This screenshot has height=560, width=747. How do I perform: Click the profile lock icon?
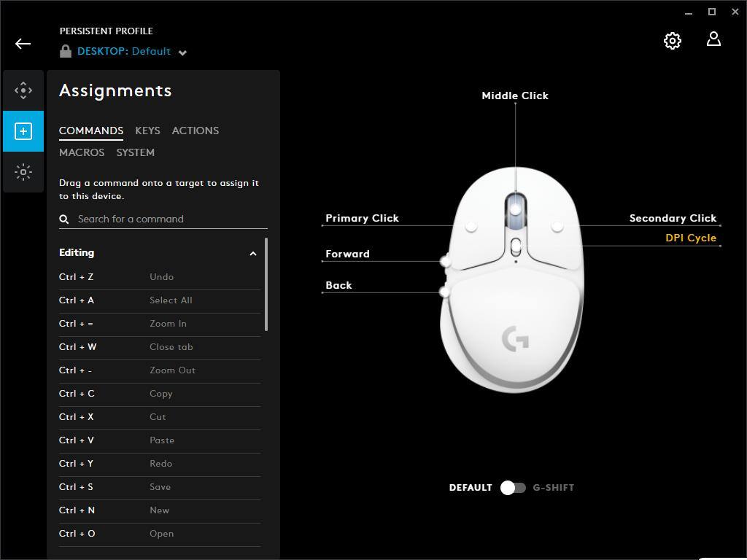pyautogui.click(x=66, y=51)
